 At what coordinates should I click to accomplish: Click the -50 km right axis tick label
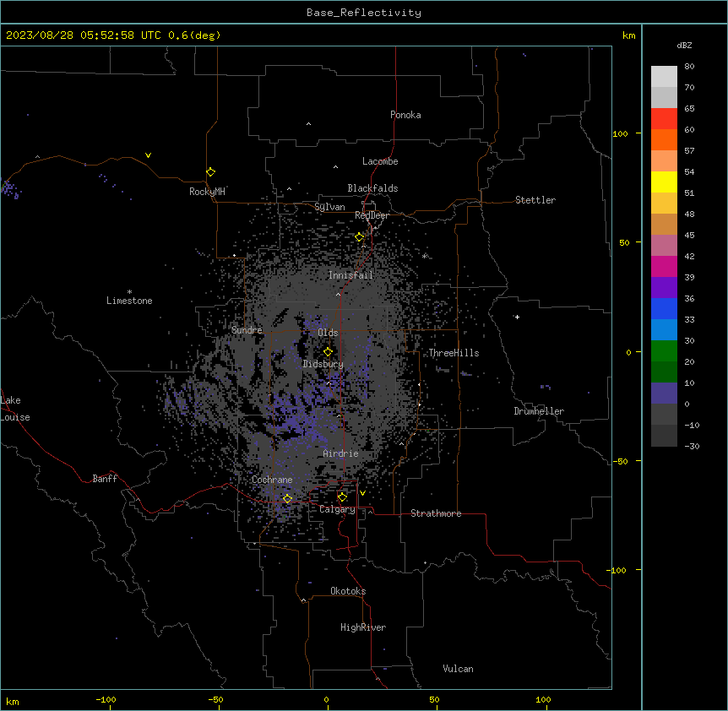coord(620,461)
